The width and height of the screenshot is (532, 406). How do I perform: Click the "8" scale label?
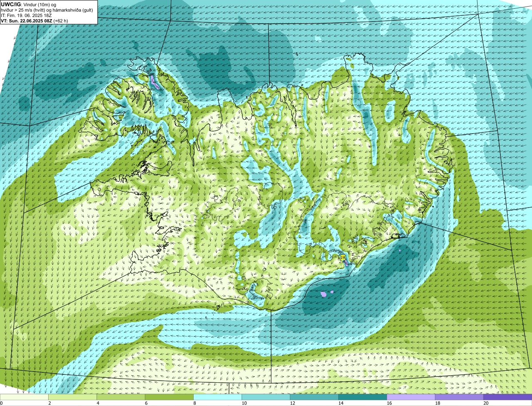[x=195, y=403]
